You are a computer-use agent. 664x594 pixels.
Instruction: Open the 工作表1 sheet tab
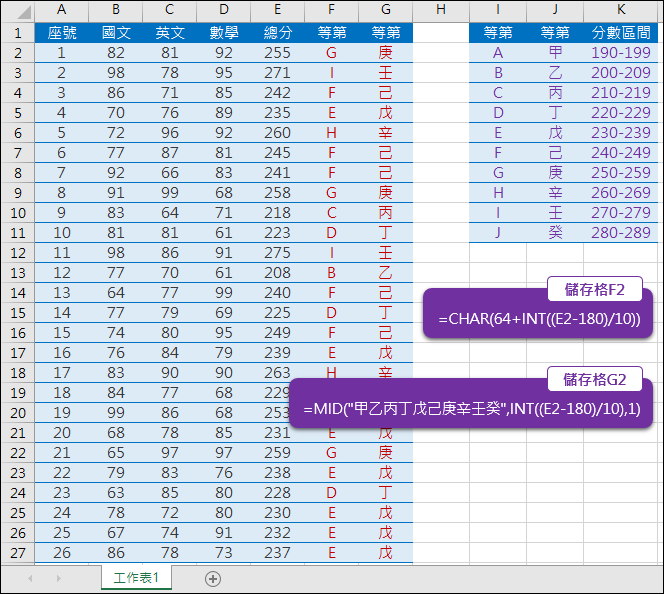pyautogui.click(x=136, y=577)
